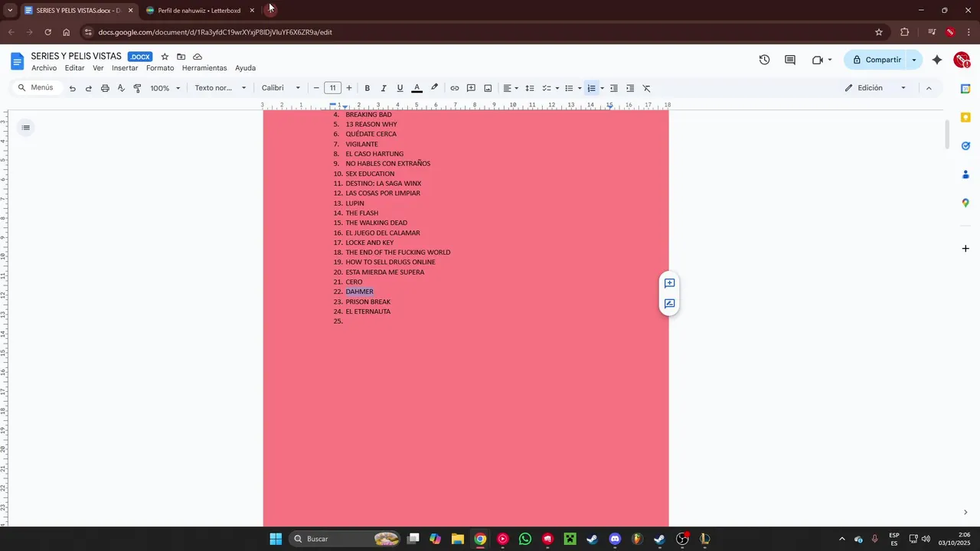The height and width of the screenshot is (551, 980).
Task: Print the document with printer icon
Action: tap(105, 88)
